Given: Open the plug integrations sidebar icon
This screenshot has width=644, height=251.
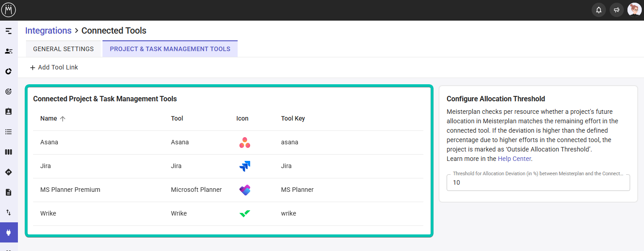Looking at the screenshot, I should tap(9, 233).
